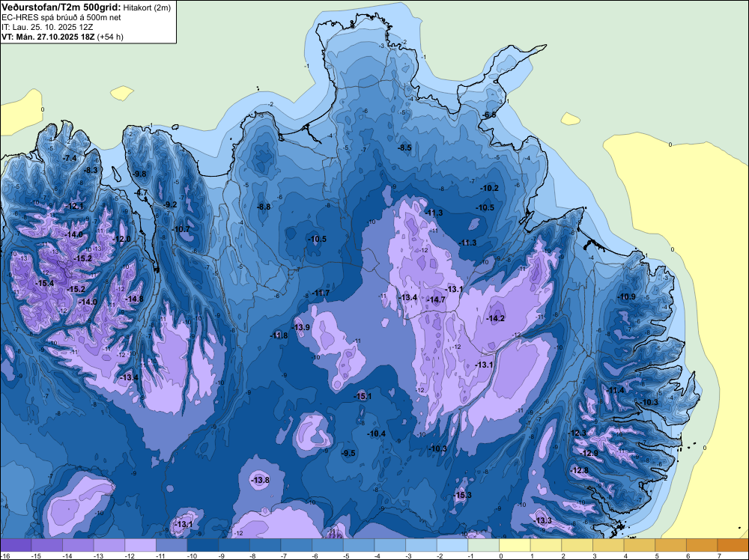
Task: Click the valid time 'VT: Mán. 27.10.2025 18Z'
Action: 48,36
